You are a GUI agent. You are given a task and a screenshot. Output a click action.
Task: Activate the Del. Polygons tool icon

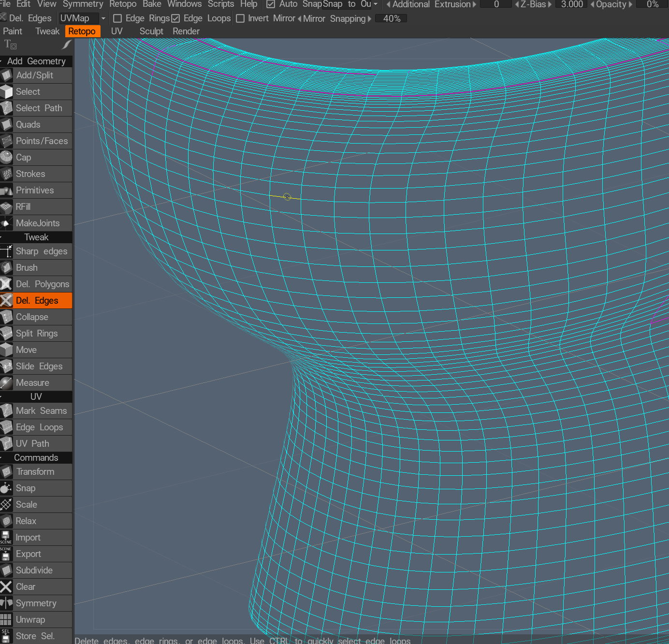[6, 284]
